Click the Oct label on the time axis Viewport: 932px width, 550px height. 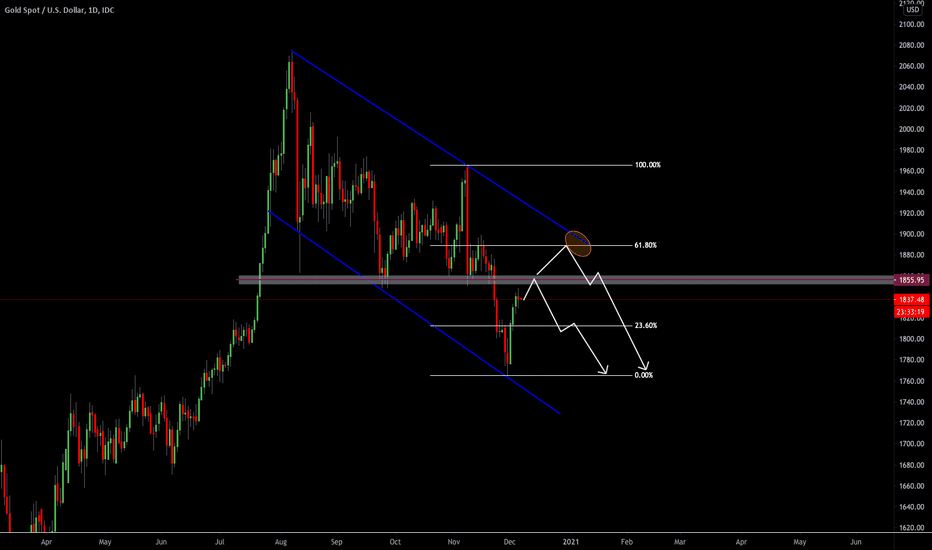pos(395,542)
